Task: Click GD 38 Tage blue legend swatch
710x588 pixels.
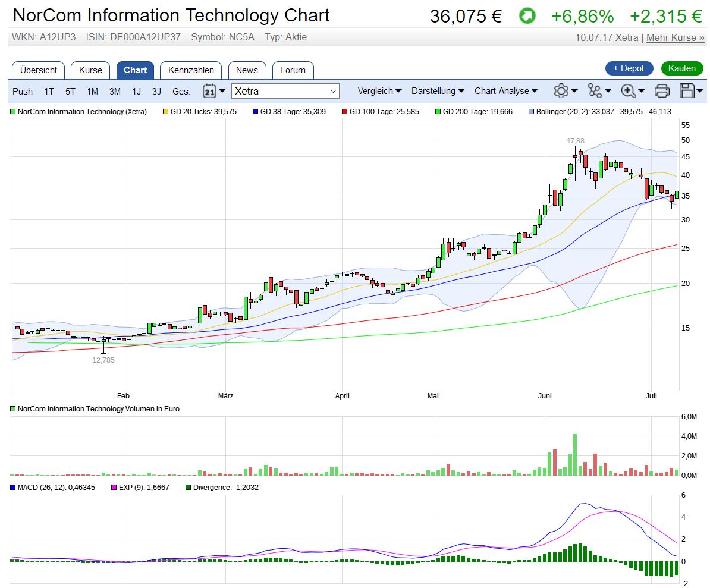Action: pos(255,111)
